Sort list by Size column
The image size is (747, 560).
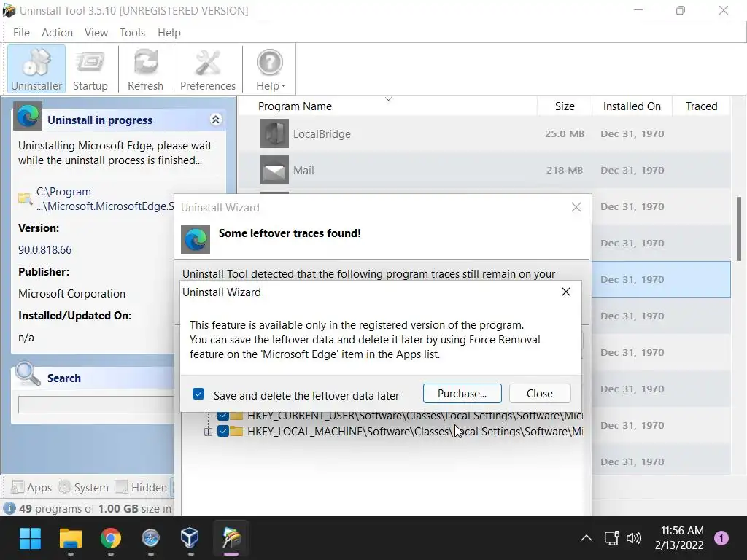coord(565,106)
